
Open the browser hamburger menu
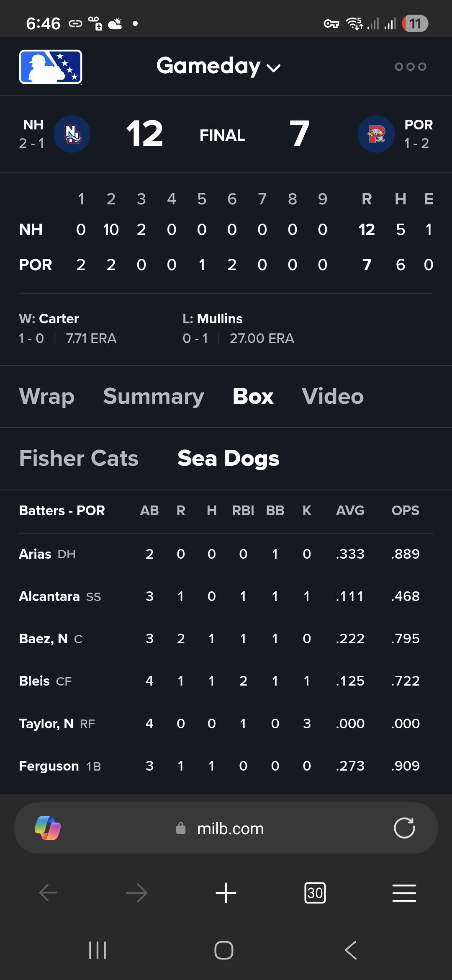[404, 893]
